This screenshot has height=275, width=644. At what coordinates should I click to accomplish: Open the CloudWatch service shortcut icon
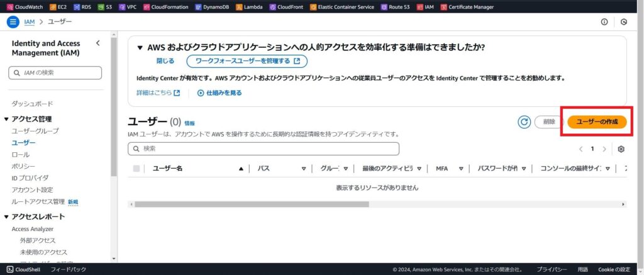coord(9,7)
